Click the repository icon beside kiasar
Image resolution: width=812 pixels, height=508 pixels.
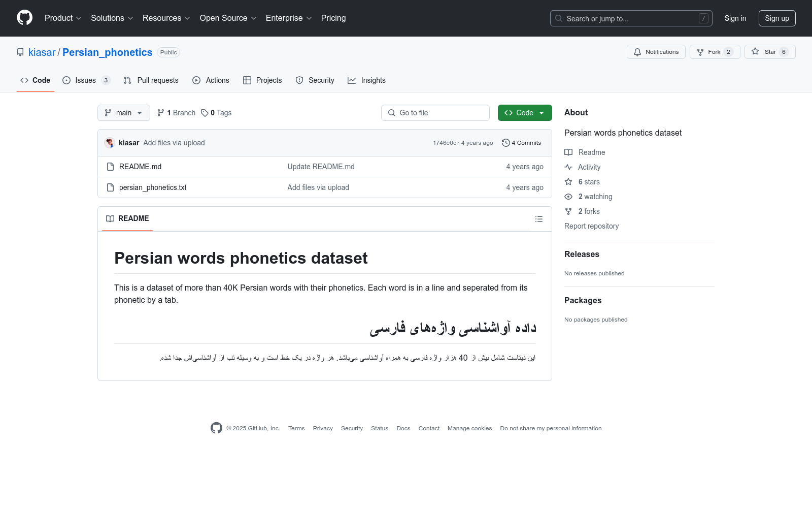[20, 52]
